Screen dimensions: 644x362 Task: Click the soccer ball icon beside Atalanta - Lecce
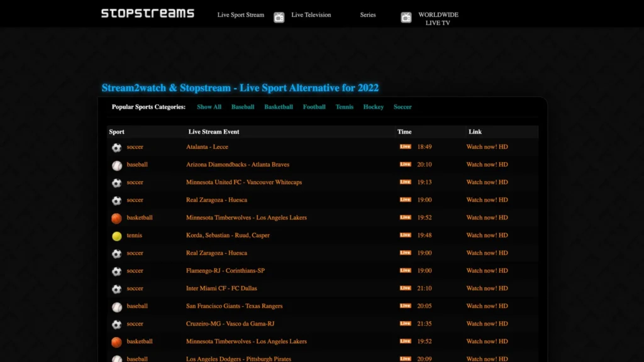point(116,147)
